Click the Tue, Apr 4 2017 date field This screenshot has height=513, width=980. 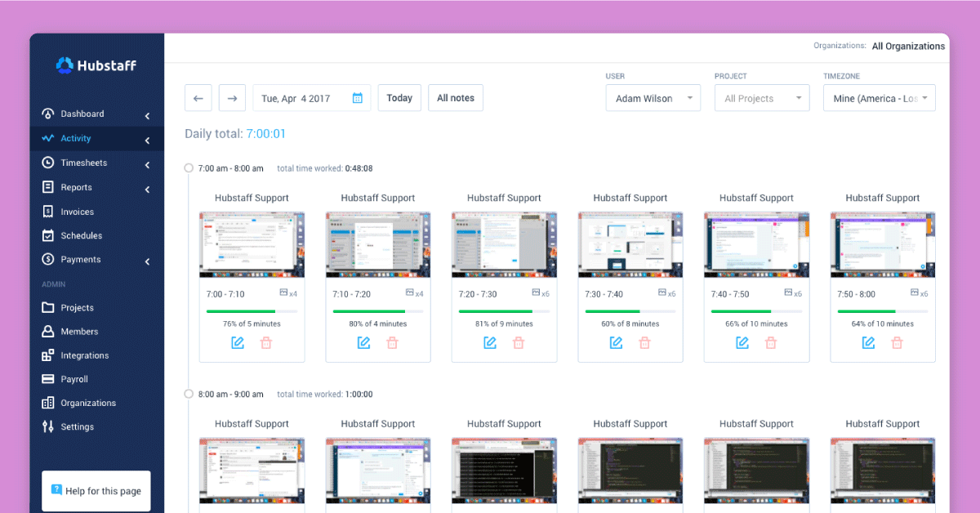click(x=311, y=98)
